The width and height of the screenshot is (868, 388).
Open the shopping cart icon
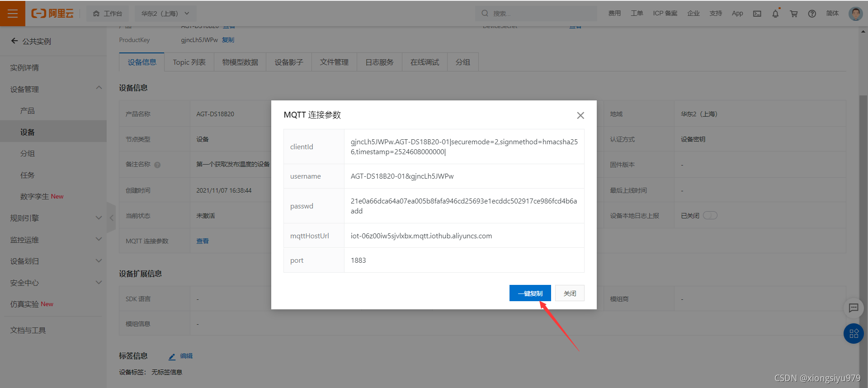(x=794, y=14)
